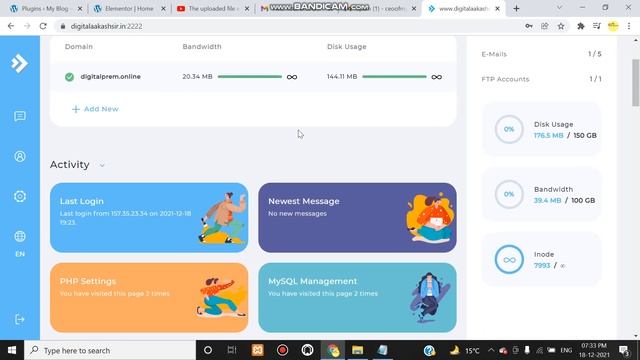This screenshot has height=360, width=640.
Task: Switch to the Elementor Home tab
Action: [x=129, y=8]
